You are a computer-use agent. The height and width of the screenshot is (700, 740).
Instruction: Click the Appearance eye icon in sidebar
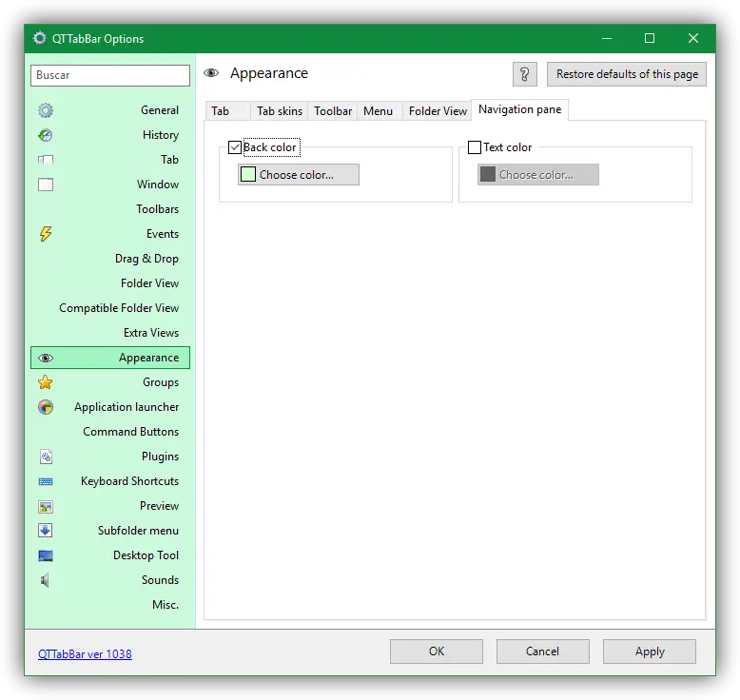pos(46,359)
